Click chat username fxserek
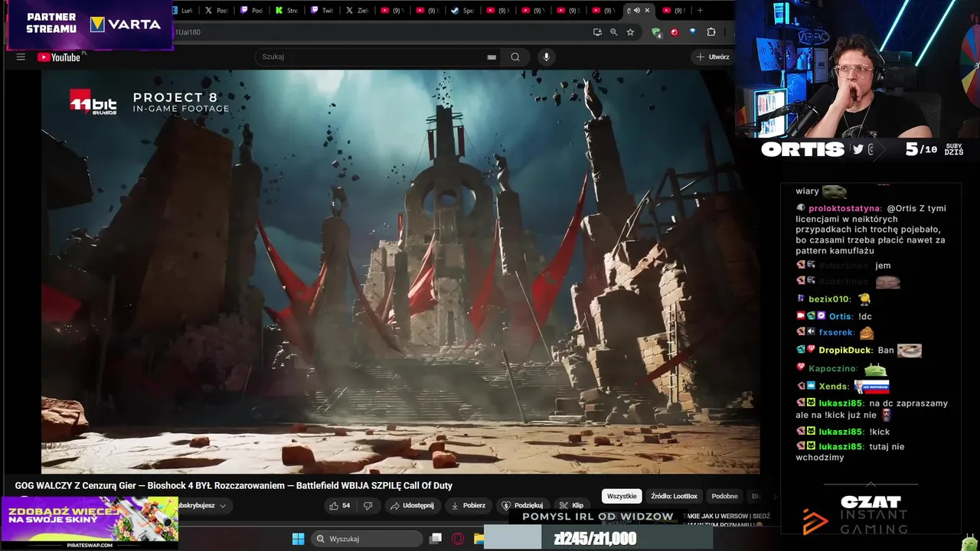This screenshot has width=980, height=551. tap(835, 333)
